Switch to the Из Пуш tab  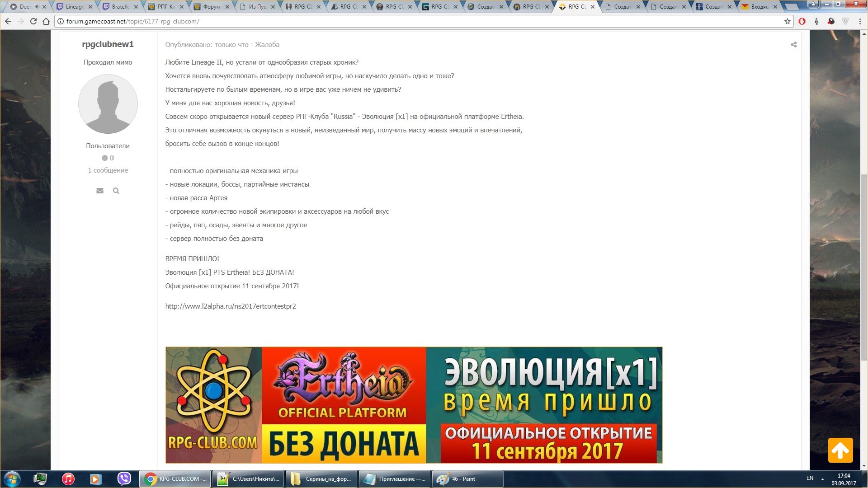coord(257,7)
